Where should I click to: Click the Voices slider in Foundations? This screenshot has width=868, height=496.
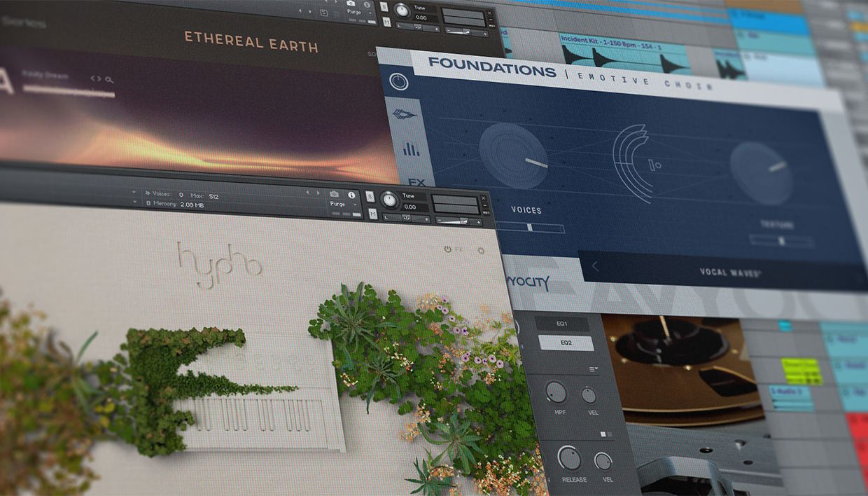(x=531, y=227)
